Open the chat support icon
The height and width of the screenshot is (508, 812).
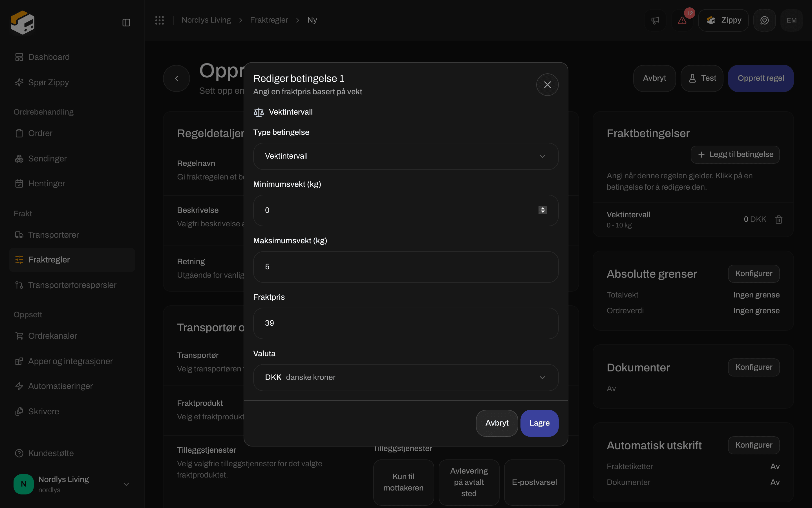click(764, 20)
